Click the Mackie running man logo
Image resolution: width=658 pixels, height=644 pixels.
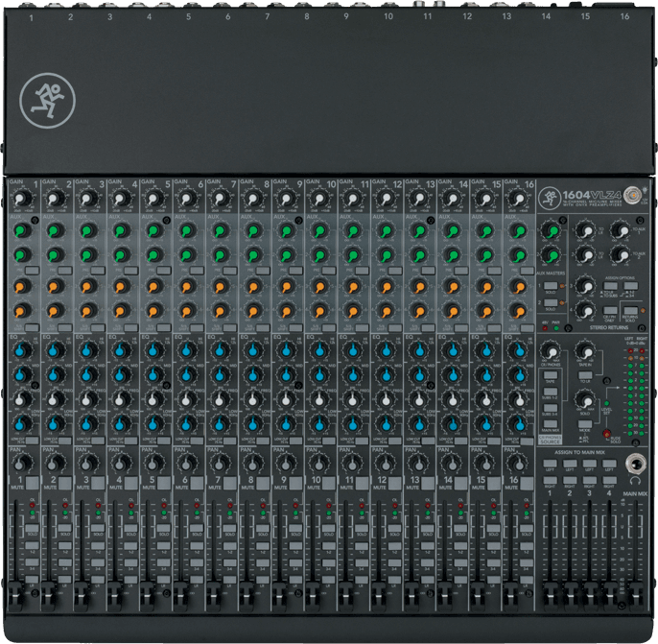(45, 100)
